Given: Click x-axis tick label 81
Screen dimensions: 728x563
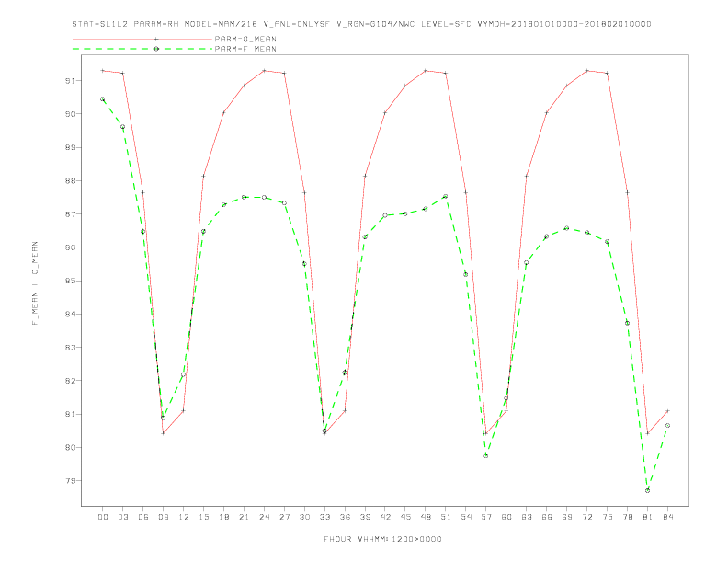Looking at the screenshot, I should (648, 517).
